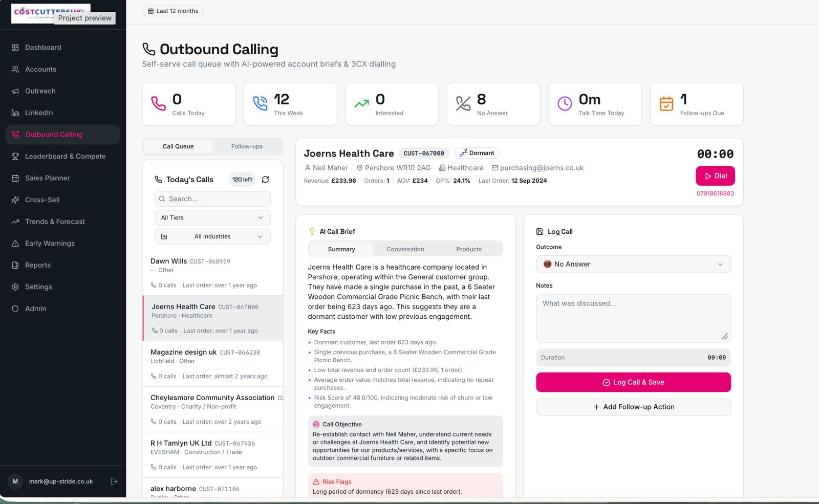Image resolution: width=819 pixels, height=504 pixels.
Task: Click the Talk Time Today clock icon
Action: [565, 104]
